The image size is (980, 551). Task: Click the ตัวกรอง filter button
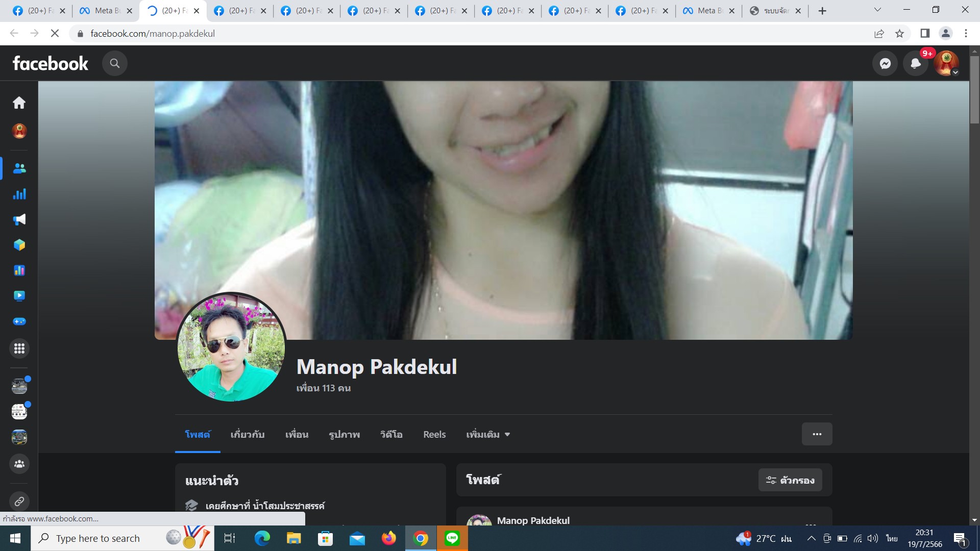pyautogui.click(x=790, y=480)
